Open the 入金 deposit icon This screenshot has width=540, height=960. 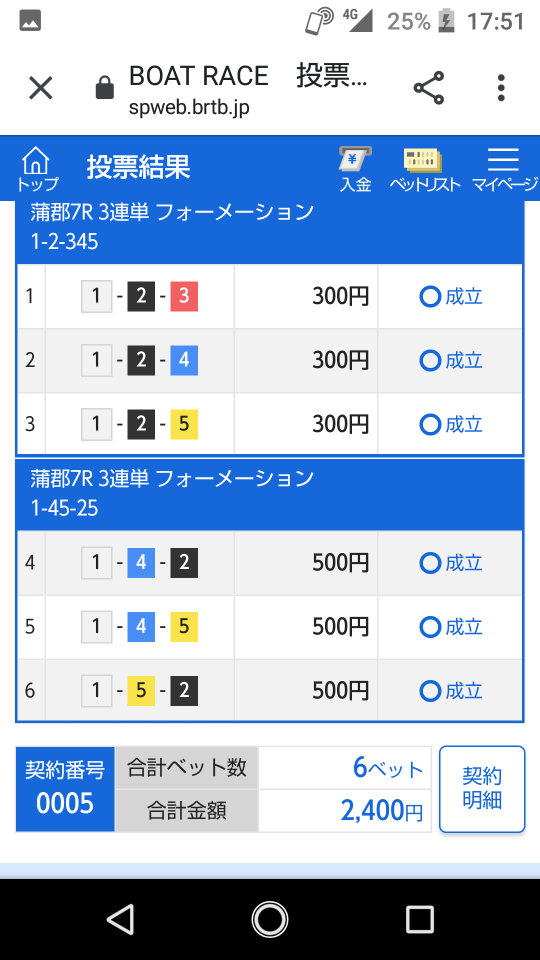pyautogui.click(x=355, y=170)
